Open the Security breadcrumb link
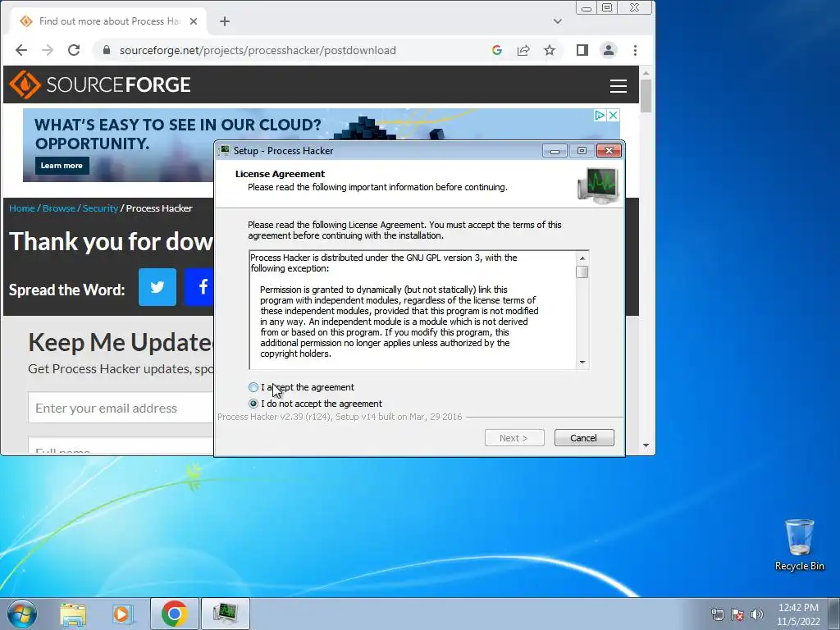 coord(100,208)
